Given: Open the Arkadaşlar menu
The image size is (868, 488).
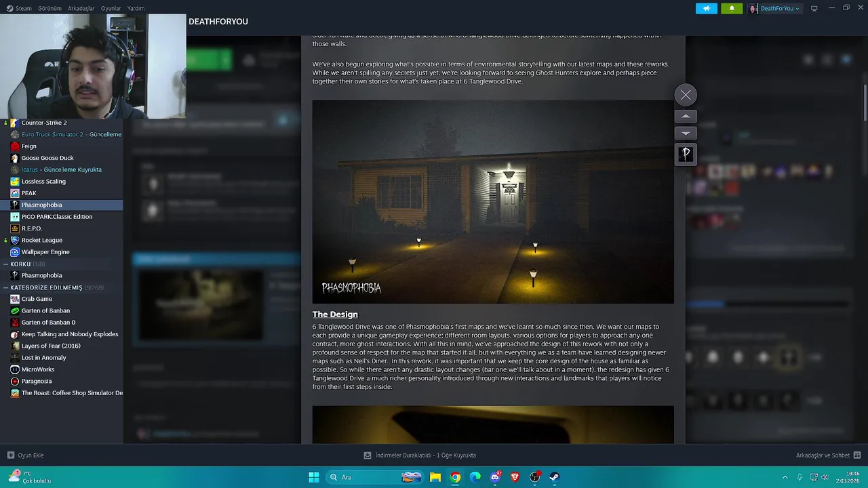Looking at the screenshot, I should (x=81, y=8).
